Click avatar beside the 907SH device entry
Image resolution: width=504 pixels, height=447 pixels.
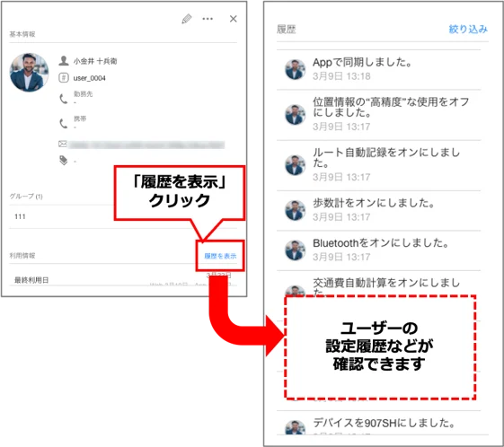[x=295, y=427]
